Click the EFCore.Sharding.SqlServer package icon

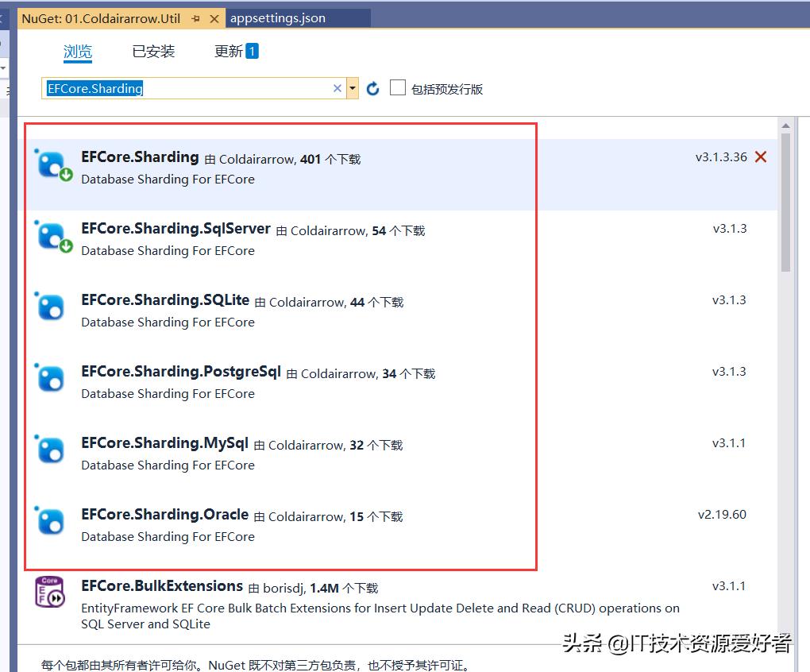tap(51, 236)
